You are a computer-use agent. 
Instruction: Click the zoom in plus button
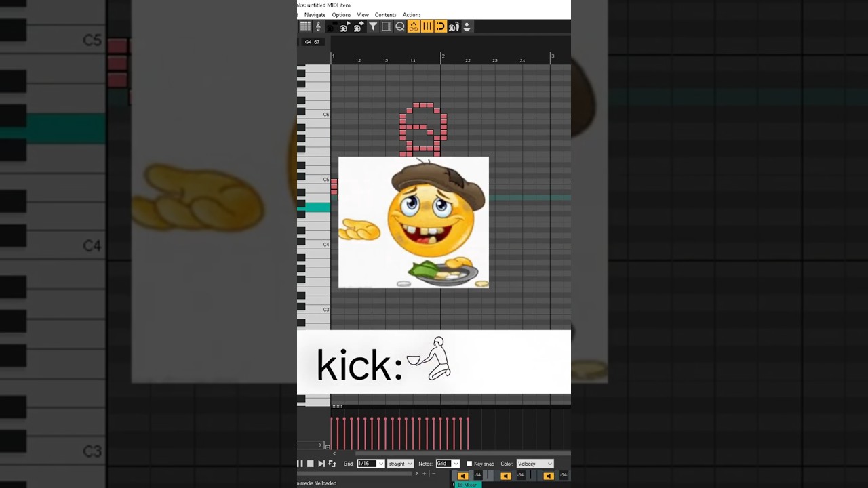point(424,473)
